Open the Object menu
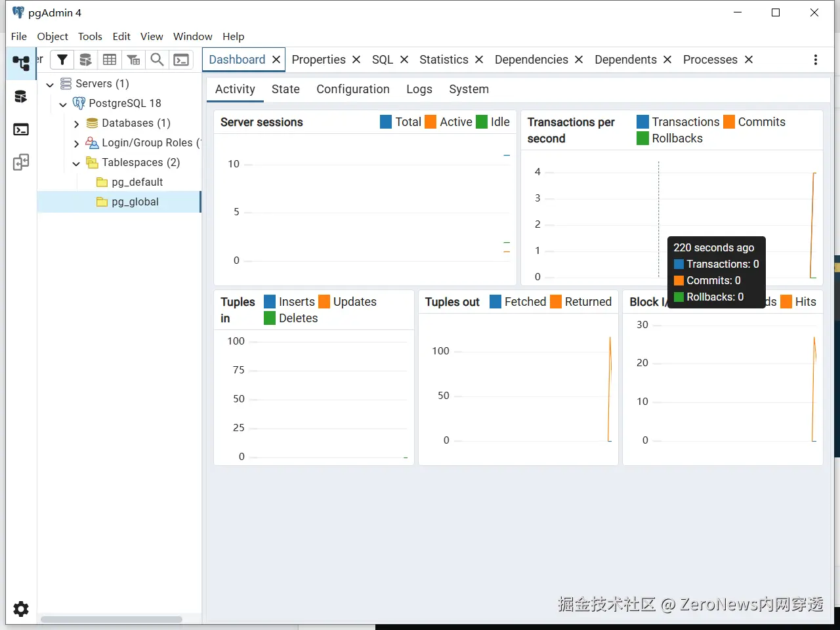840x630 pixels. (x=52, y=36)
